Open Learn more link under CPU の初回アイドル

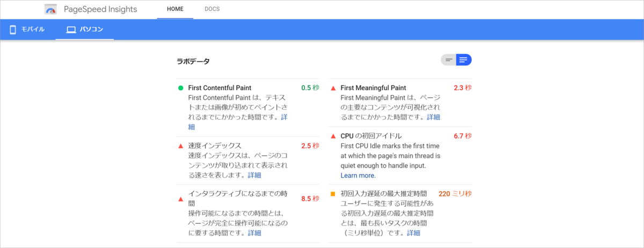pyautogui.click(x=358, y=176)
